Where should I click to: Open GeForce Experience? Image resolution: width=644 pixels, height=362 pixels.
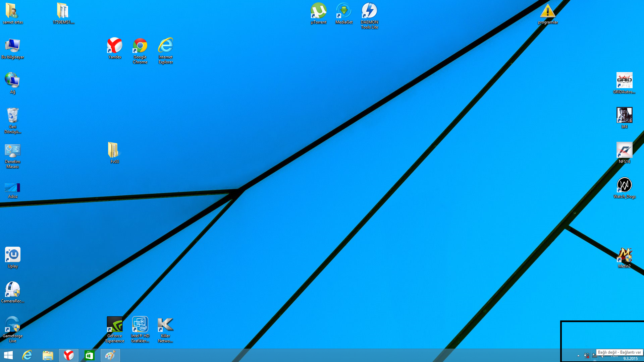pos(114,329)
